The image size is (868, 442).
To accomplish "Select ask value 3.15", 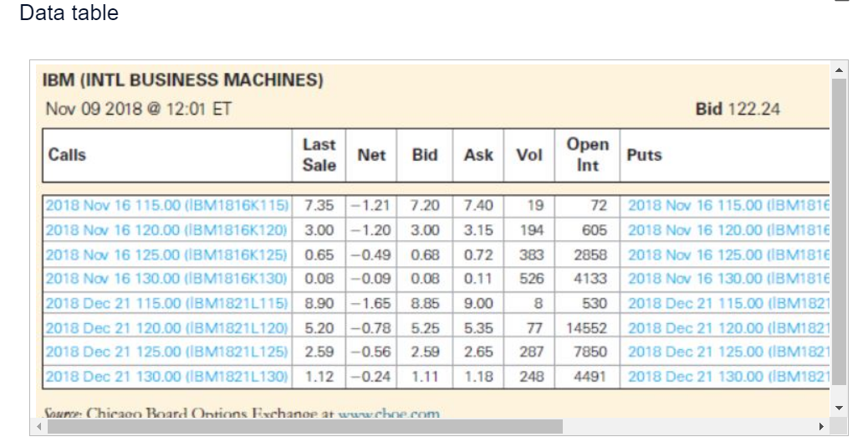I will [x=478, y=230].
